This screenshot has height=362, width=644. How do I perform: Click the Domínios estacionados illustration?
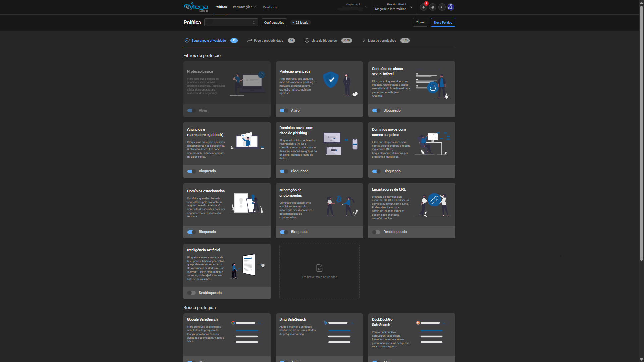(248, 203)
